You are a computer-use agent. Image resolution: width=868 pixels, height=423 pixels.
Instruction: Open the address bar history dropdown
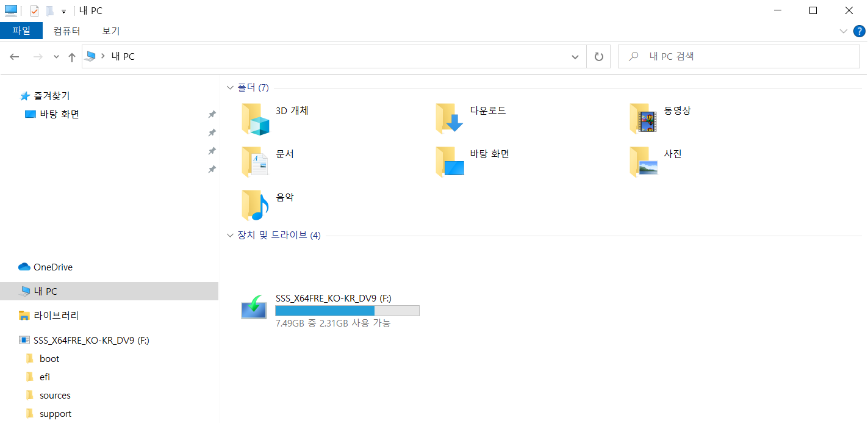(x=575, y=57)
